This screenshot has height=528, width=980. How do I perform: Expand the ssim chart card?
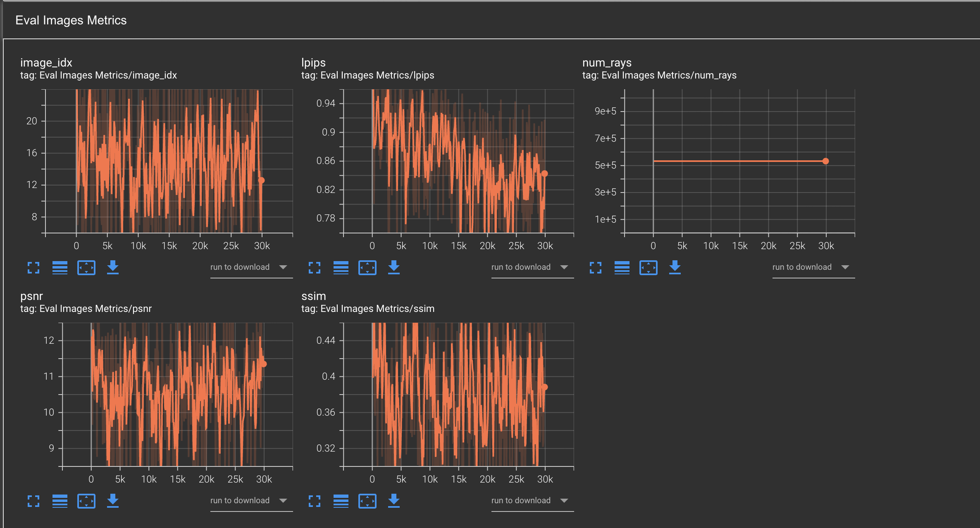tap(315, 501)
